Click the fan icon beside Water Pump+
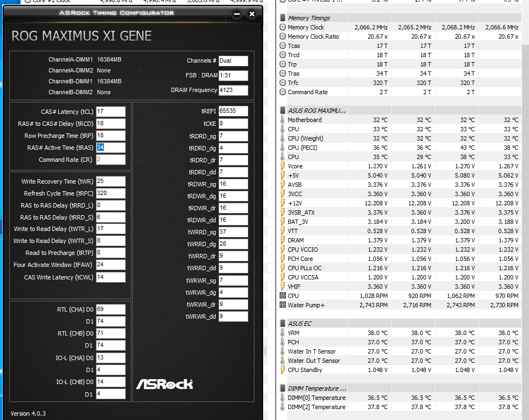Viewport: 529px width, 420px height. click(x=283, y=305)
